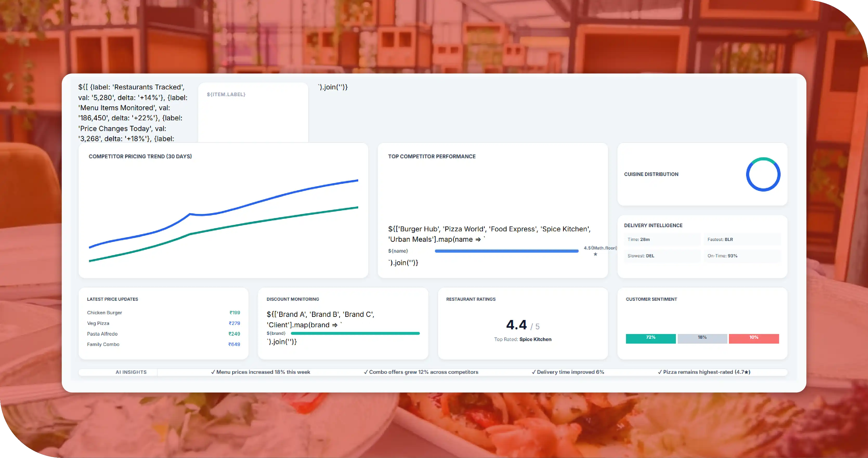Open the AI Insights label tab

coord(131,372)
